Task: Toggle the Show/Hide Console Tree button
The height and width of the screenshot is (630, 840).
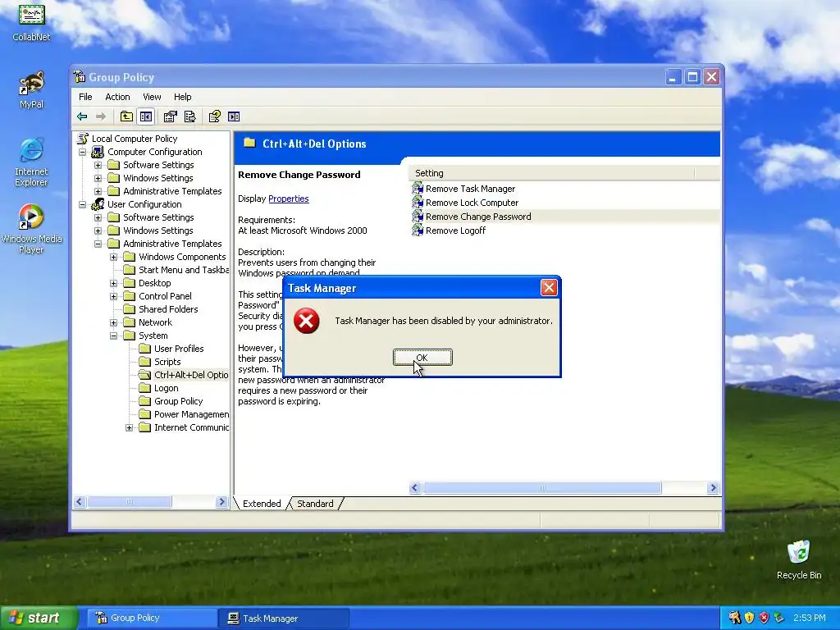Action: [146, 116]
